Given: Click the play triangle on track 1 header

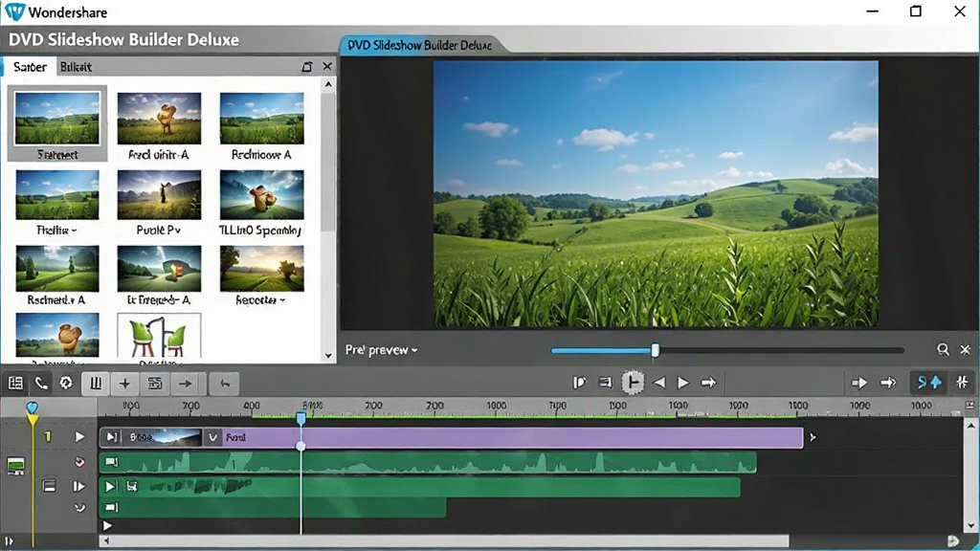Looking at the screenshot, I should tap(79, 436).
